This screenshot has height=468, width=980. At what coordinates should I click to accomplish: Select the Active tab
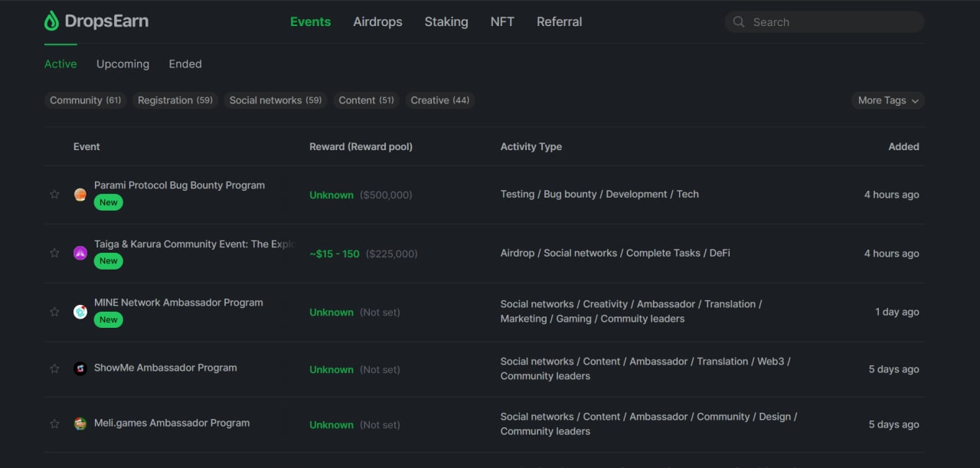coord(60,64)
